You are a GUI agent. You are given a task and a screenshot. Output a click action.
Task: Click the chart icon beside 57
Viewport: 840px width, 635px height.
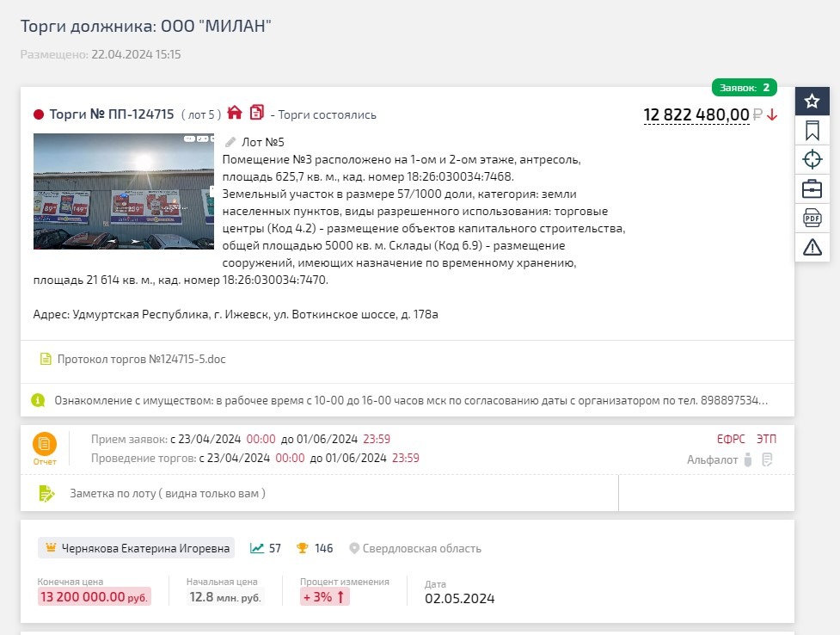pyautogui.click(x=256, y=548)
